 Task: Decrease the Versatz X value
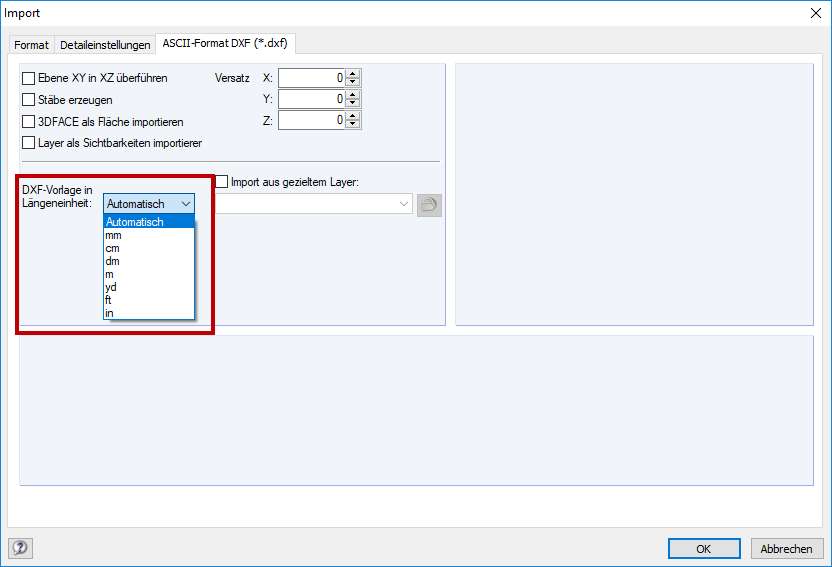(x=353, y=82)
